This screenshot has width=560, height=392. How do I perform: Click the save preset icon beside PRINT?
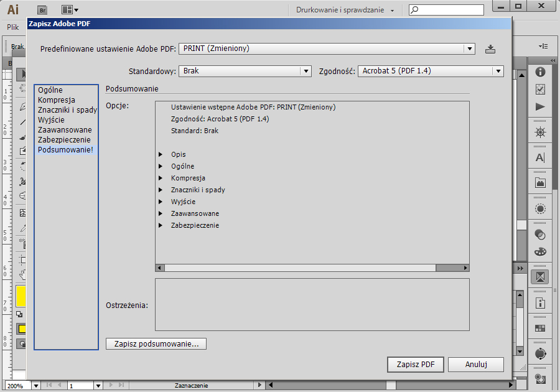(490, 49)
